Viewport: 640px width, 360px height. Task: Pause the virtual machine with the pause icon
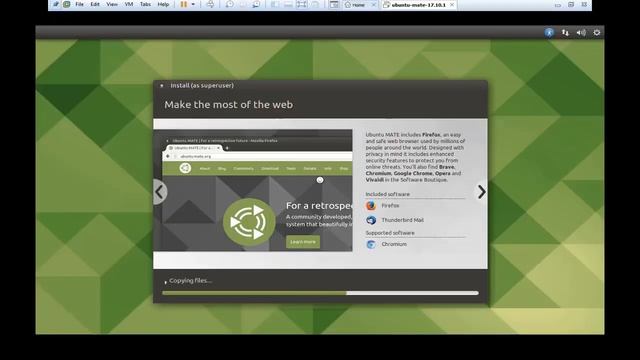pos(184,4)
